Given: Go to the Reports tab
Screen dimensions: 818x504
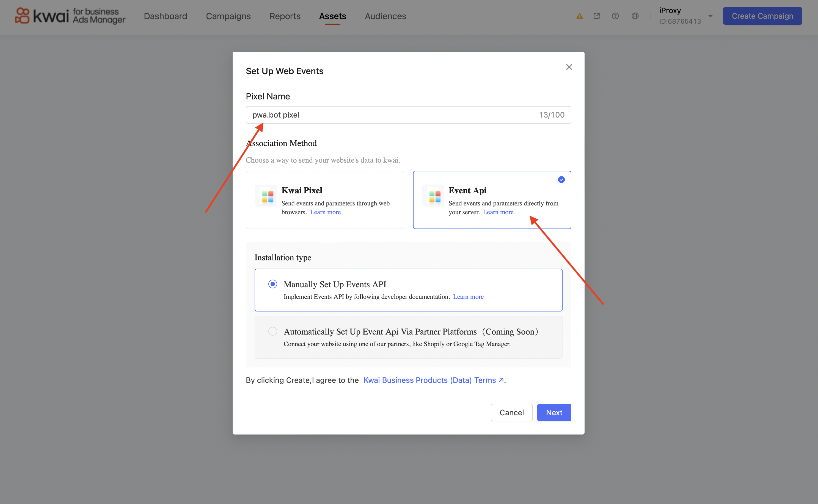Looking at the screenshot, I should [x=285, y=16].
